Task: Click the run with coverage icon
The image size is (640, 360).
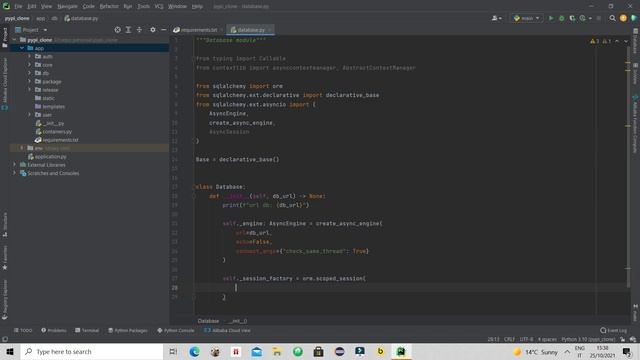Action: click(572, 18)
